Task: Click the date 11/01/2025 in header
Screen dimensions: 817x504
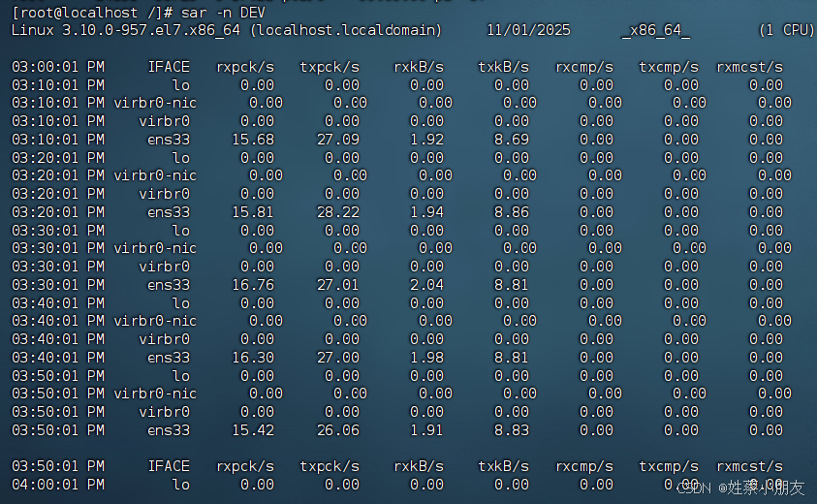Action: point(528,30)
